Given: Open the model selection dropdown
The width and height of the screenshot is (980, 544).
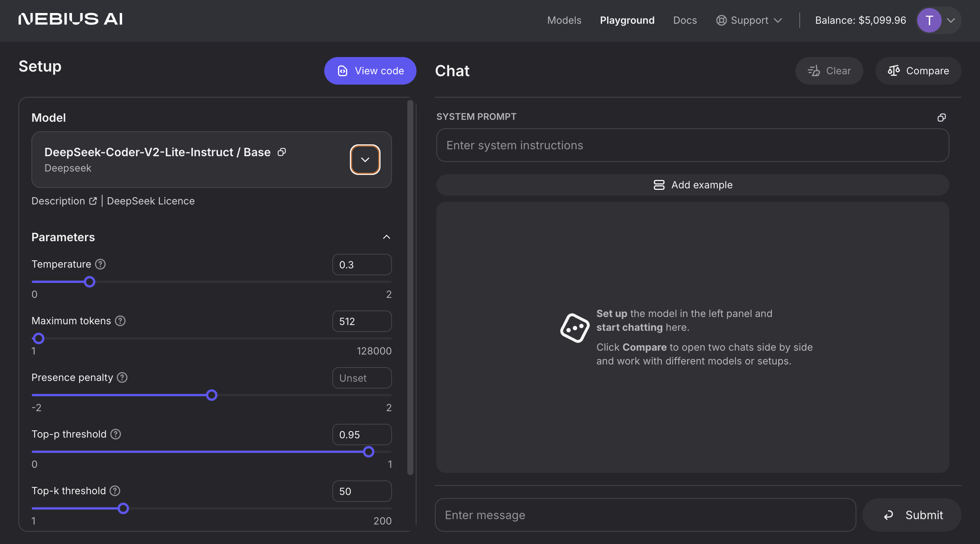Looking at the screenshot, I should (x=365, y=160).
